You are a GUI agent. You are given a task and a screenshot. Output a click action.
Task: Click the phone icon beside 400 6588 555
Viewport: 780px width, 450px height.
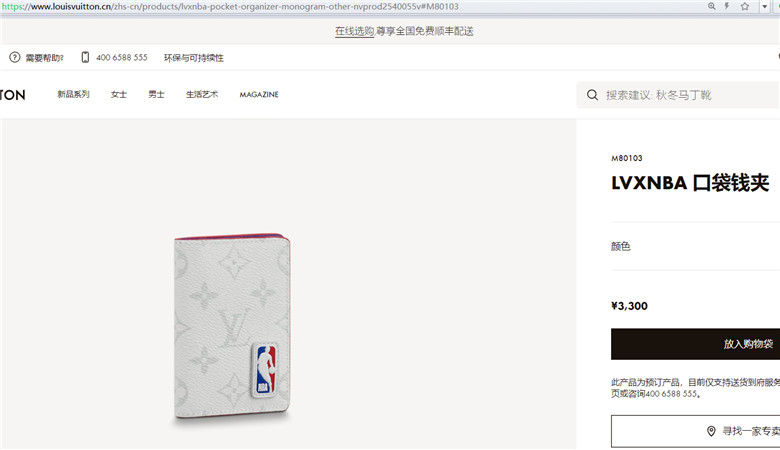pyautogui.click(x=85, y=57)
